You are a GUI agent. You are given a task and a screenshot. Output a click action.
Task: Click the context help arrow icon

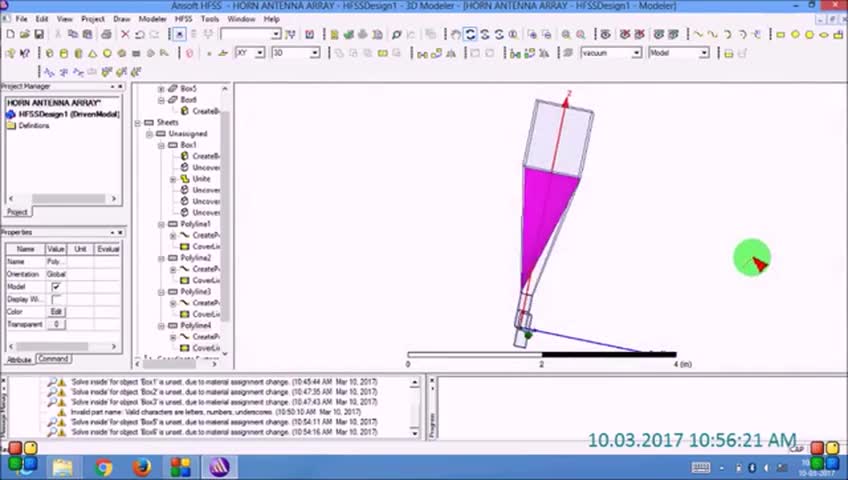click(x=24, y=53)
